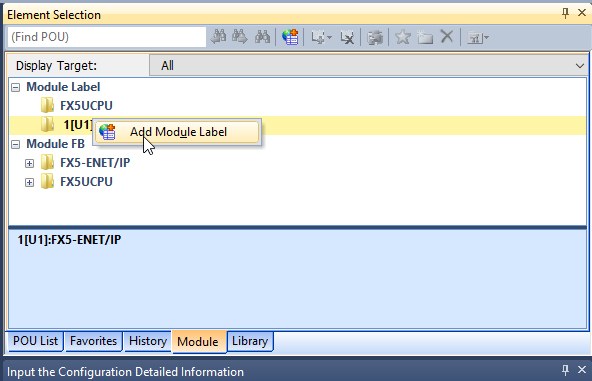Pin the Input the Configuration Detailed Information panel
This screenshot has height=381, width=592.
(565, 370)
